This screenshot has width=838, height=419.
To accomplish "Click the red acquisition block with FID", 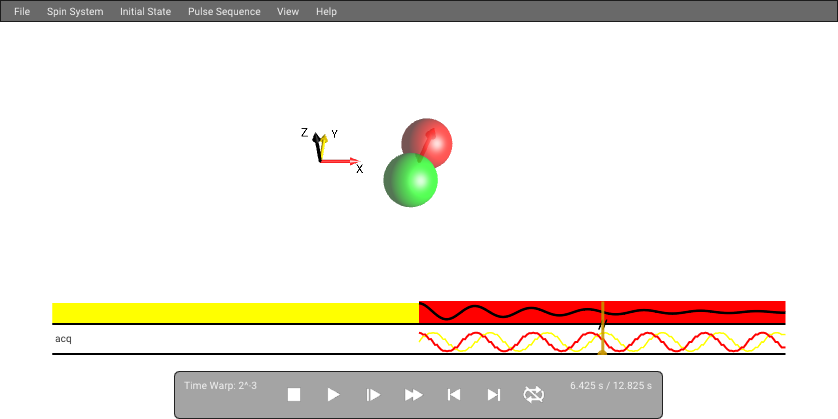I will [x=602, y=312].
